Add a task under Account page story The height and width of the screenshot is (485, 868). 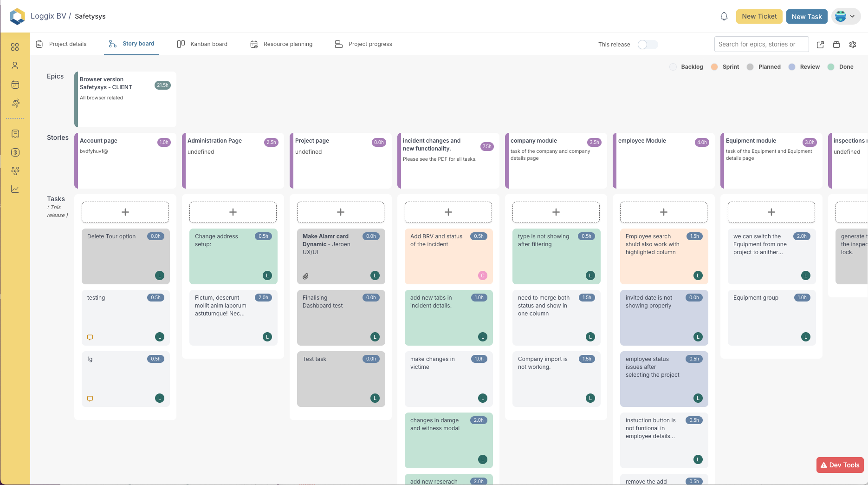click(x=125, y=212)
